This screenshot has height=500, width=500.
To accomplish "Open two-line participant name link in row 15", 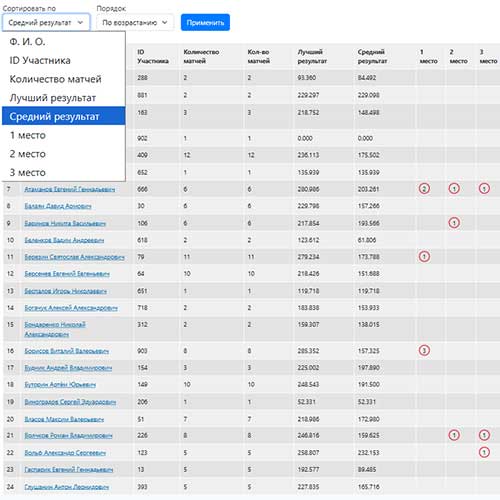I will (55, 329).
